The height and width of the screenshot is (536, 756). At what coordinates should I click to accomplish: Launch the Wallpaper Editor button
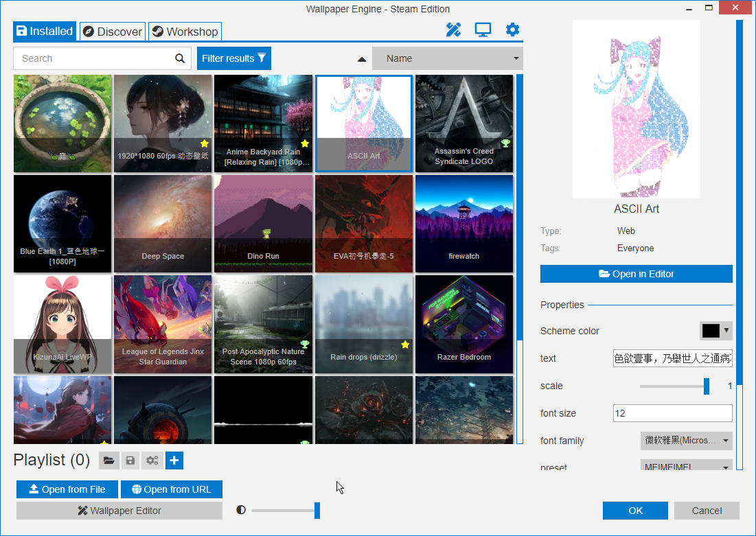click(x=119, y=511)
